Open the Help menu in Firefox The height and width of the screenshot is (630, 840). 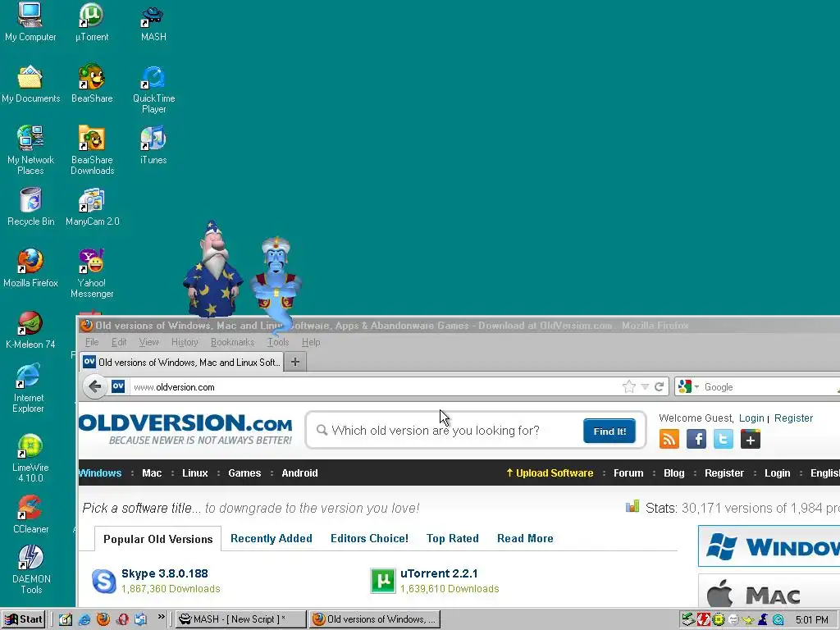point(311,342)
